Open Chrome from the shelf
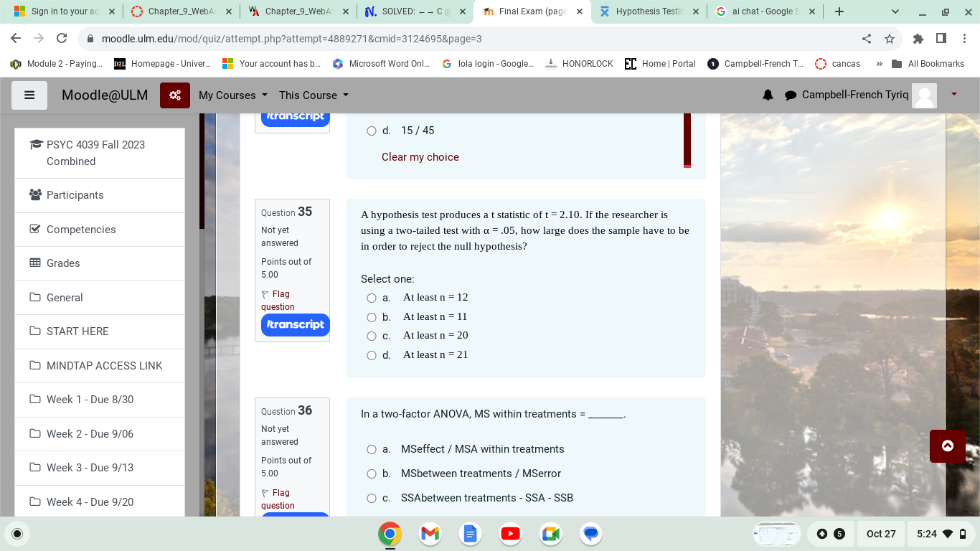The height and width of the screenshot is (551, 980). [x=390, y=534]
